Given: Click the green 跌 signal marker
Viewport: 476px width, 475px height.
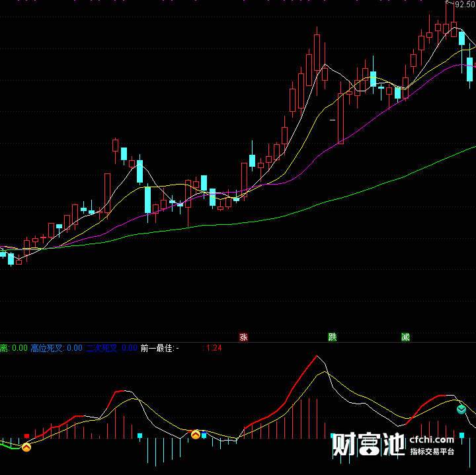Looking at the screenshot, I should 332,337.
